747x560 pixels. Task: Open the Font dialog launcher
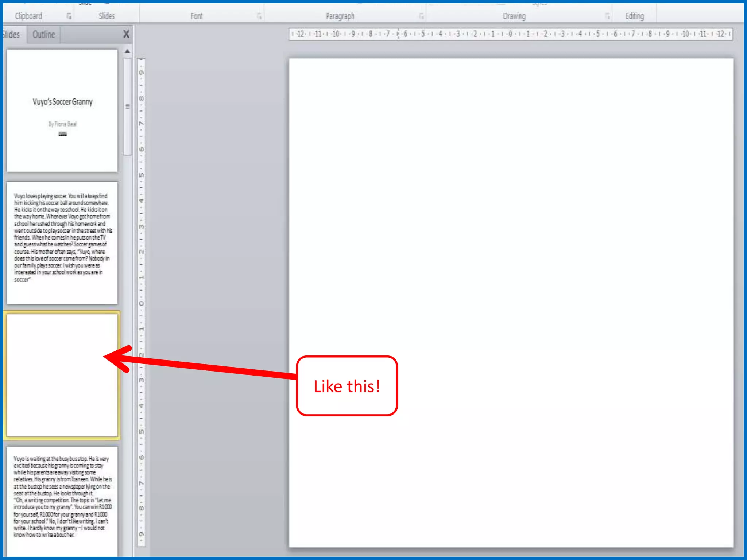tap(259, 16)
